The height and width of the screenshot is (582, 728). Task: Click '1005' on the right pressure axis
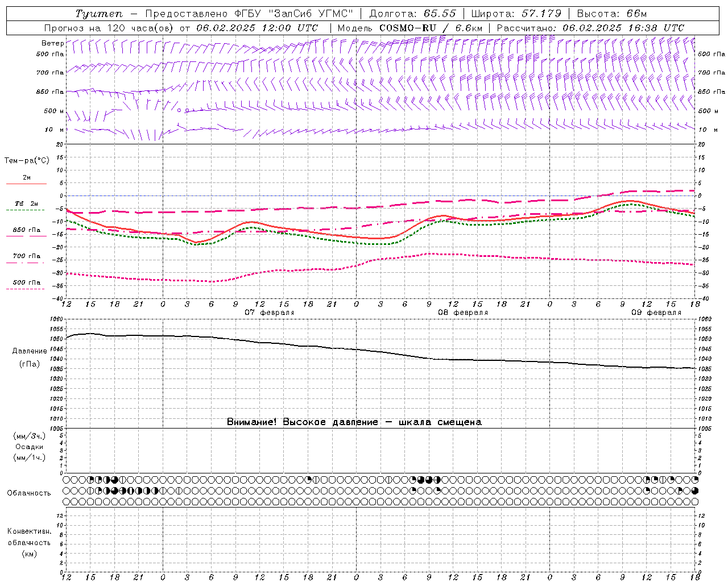click(x=705, y=428)
